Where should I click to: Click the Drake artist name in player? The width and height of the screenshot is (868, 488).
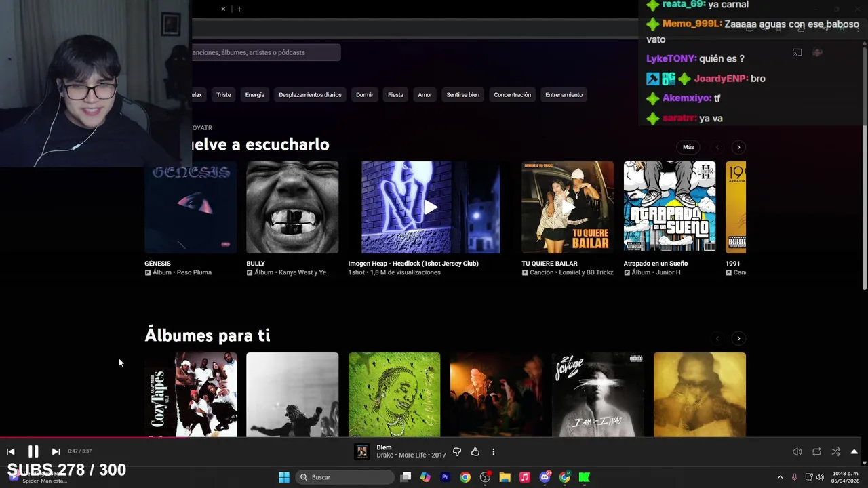click(384, 455)
